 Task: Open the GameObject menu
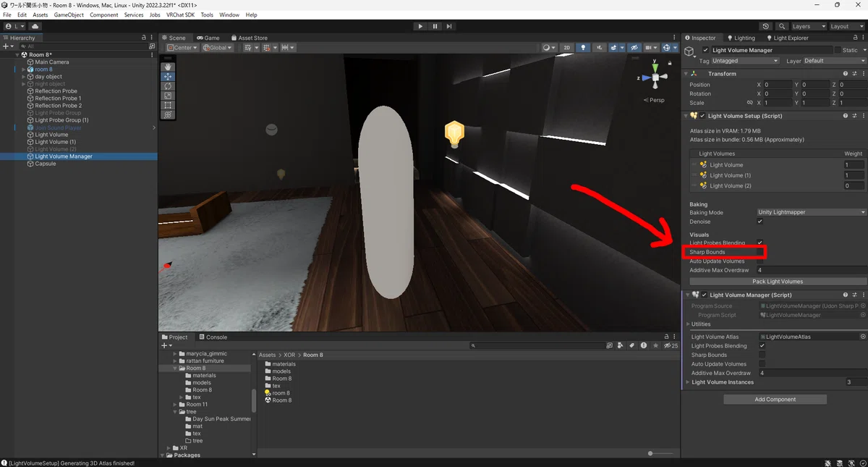coord(69,14)
